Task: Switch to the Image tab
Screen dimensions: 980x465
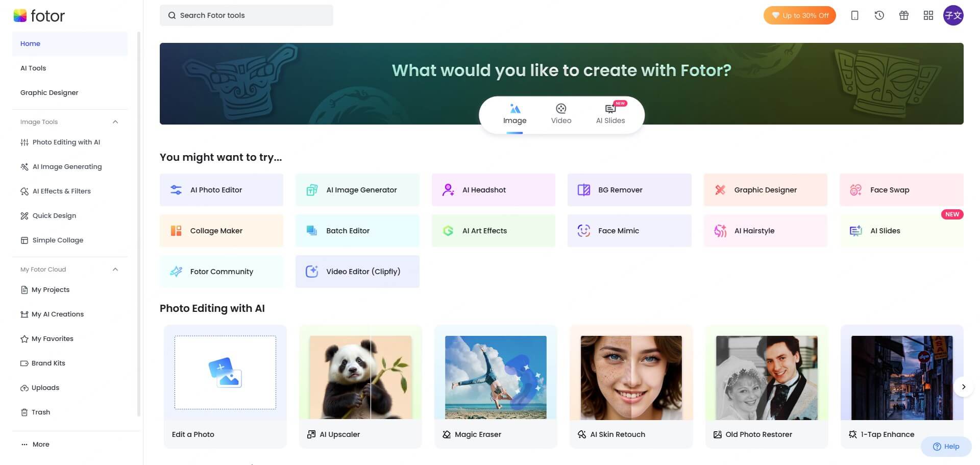Action: pyautogui.click(x=514, y=115)
